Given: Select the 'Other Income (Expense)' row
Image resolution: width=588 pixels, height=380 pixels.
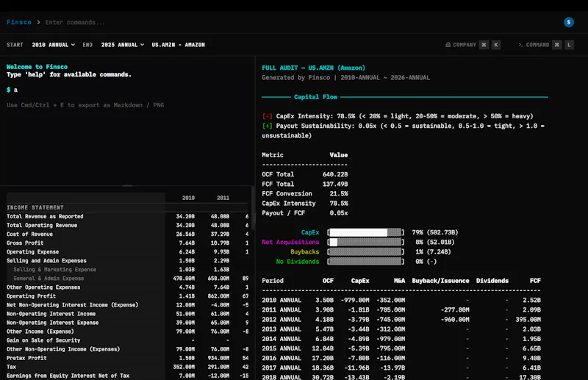Looking at the screenshot, I should point(127,331).
